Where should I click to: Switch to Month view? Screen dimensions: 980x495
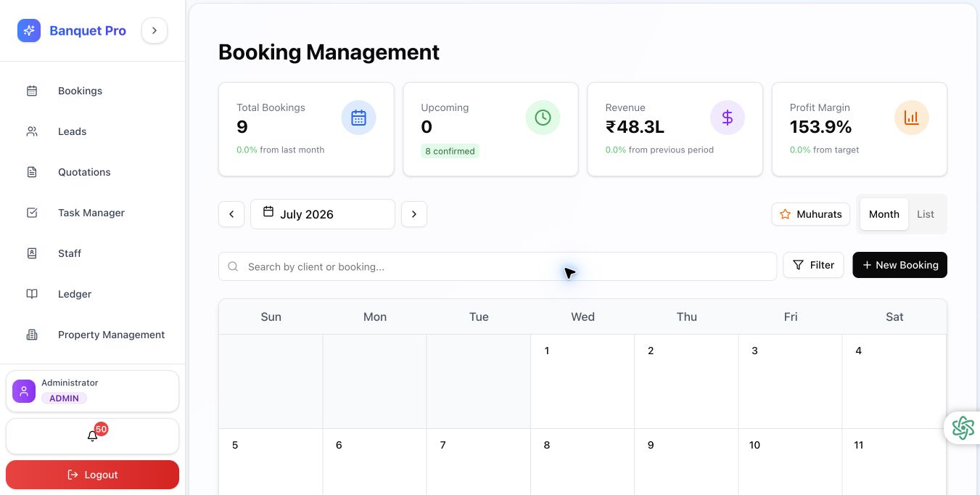click(884, 214)
